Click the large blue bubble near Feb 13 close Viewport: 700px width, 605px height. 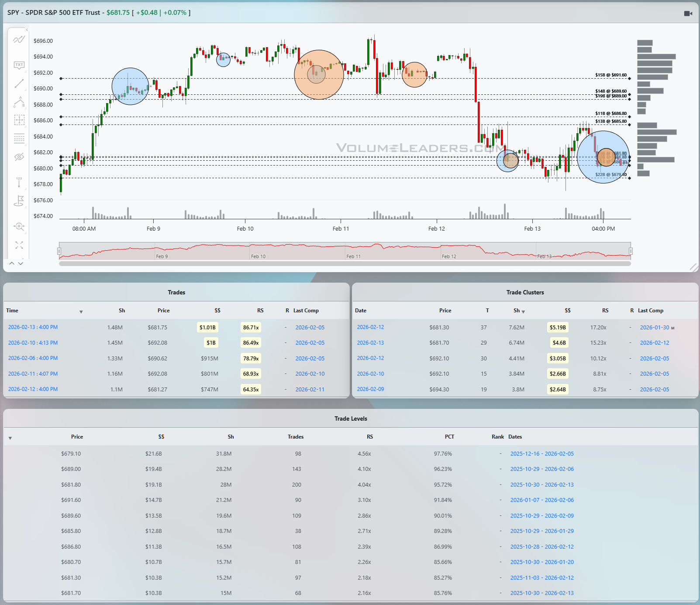pyautogui.click(x=603, y=157)
